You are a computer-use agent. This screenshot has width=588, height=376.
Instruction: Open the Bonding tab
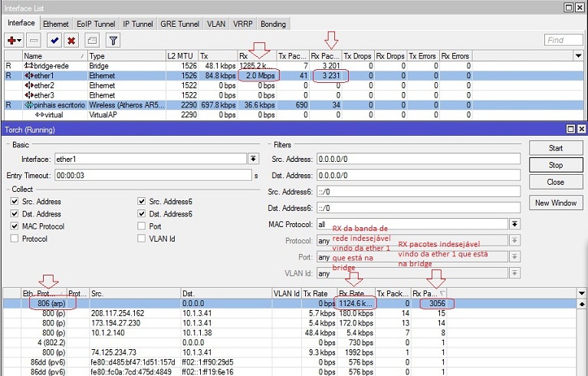(x=273, y=24)
